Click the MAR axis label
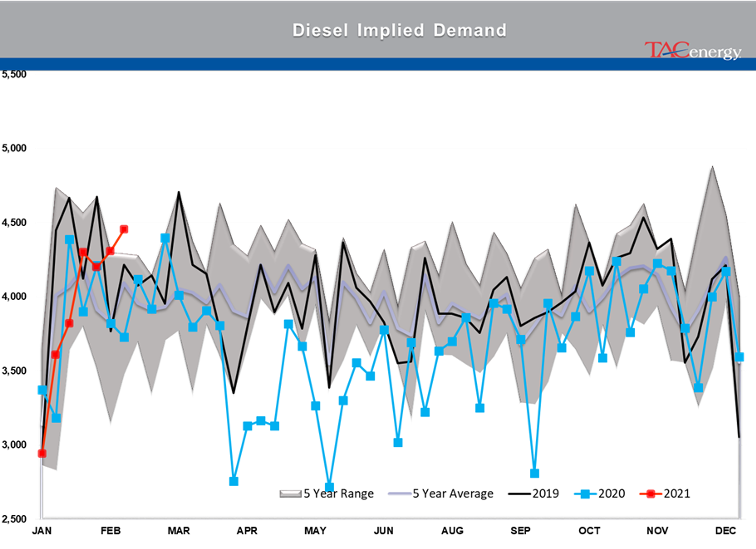This screenshot has width=756, height=549. click(179, 531)
